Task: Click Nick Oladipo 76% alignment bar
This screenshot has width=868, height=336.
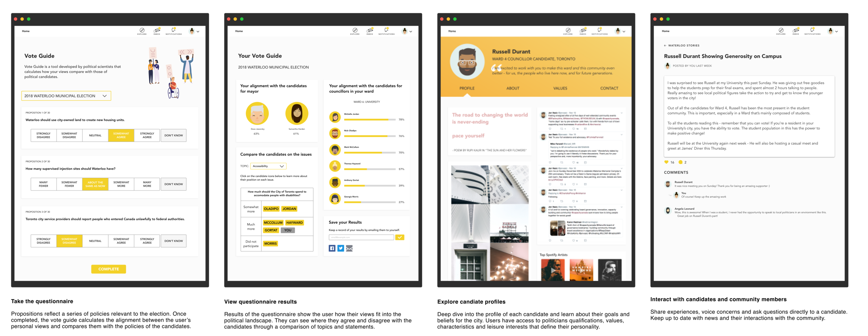Action: tap(370, 136)
